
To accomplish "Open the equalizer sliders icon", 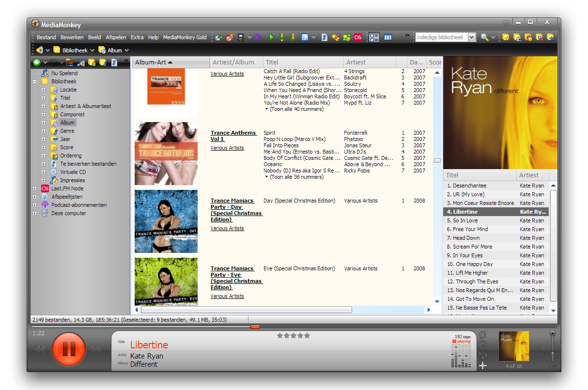I will (x=482, y=356).
